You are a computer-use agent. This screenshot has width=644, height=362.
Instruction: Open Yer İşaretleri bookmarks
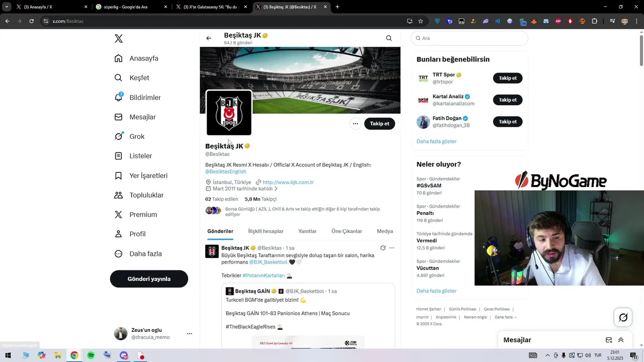tap(141, 175)
